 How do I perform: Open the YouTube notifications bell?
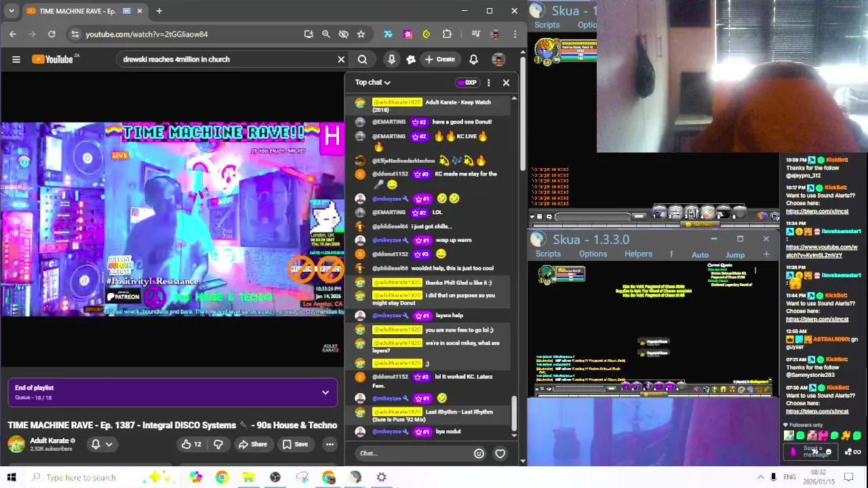pos(473,59)
